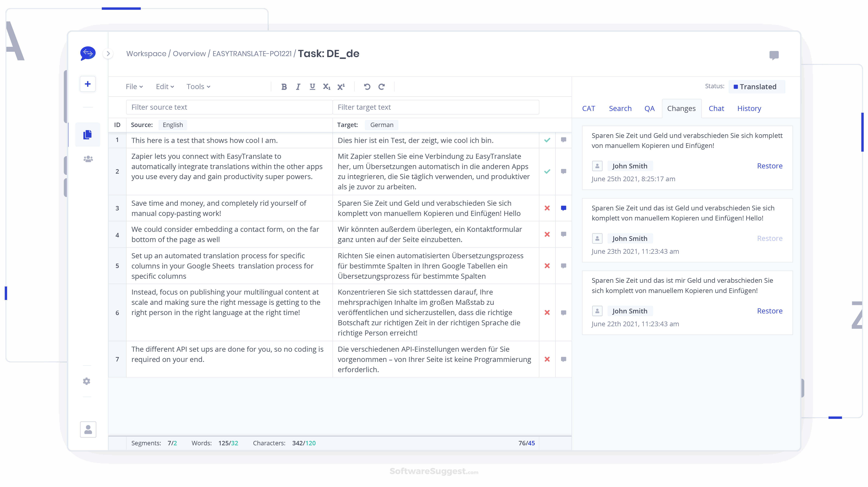The width and height of the screenshot is (868, 487).
Task: Open settings via the gear icon
Action: (87, 381)
